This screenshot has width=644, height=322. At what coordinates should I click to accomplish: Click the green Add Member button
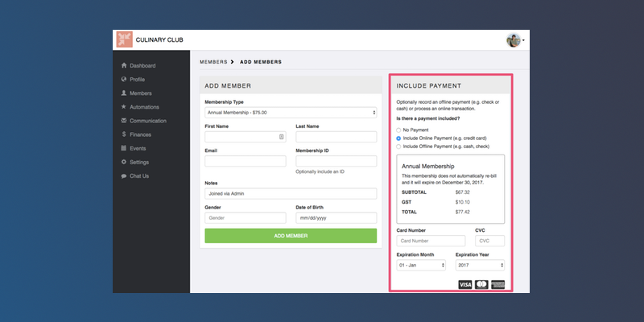[291, 236]
